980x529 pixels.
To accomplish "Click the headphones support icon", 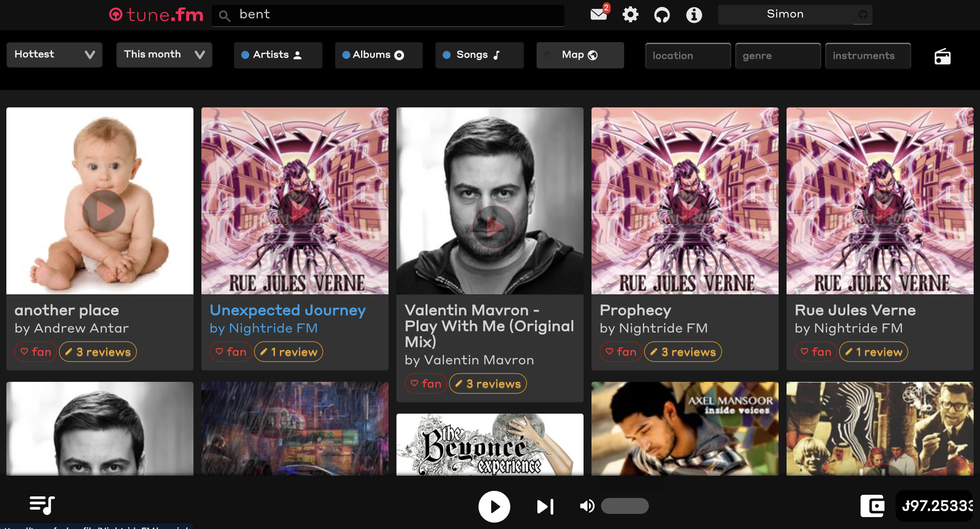I will coord(662,15).
